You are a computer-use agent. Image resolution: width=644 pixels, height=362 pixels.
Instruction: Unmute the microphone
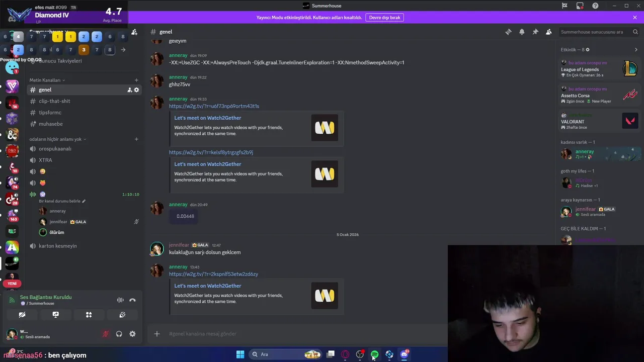point(106,334)
